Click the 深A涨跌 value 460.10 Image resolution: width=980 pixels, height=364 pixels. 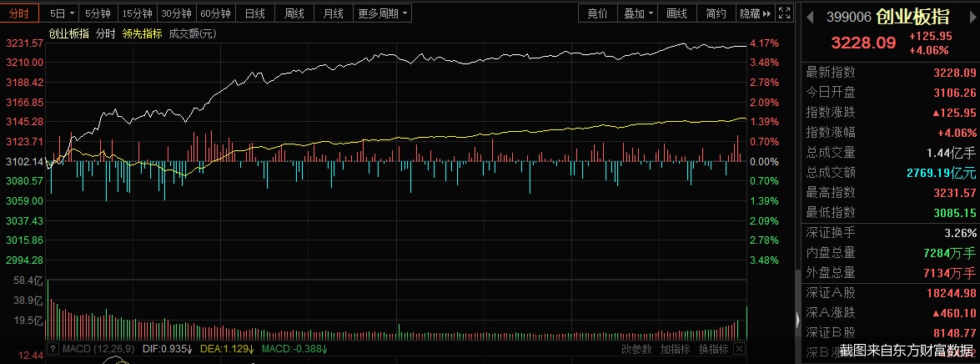pyautogui.click(x=952, y=313)
